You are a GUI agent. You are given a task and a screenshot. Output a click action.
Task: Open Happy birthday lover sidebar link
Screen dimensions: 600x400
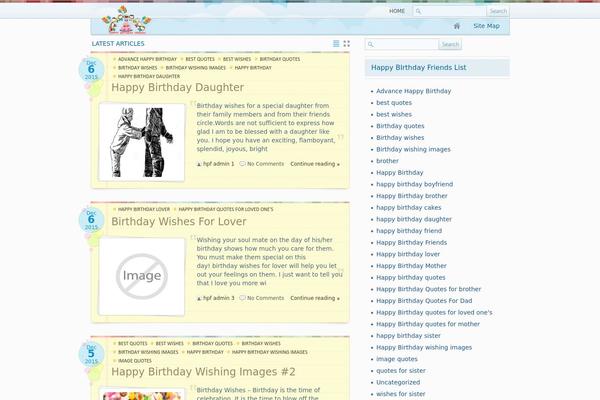(x=408, y=254)
